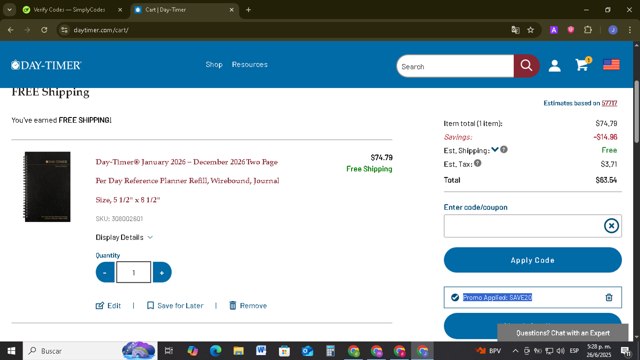The height and width of the screenshot is (360, 640).
Task: Click the site information icon
Action: click(64, 30)
